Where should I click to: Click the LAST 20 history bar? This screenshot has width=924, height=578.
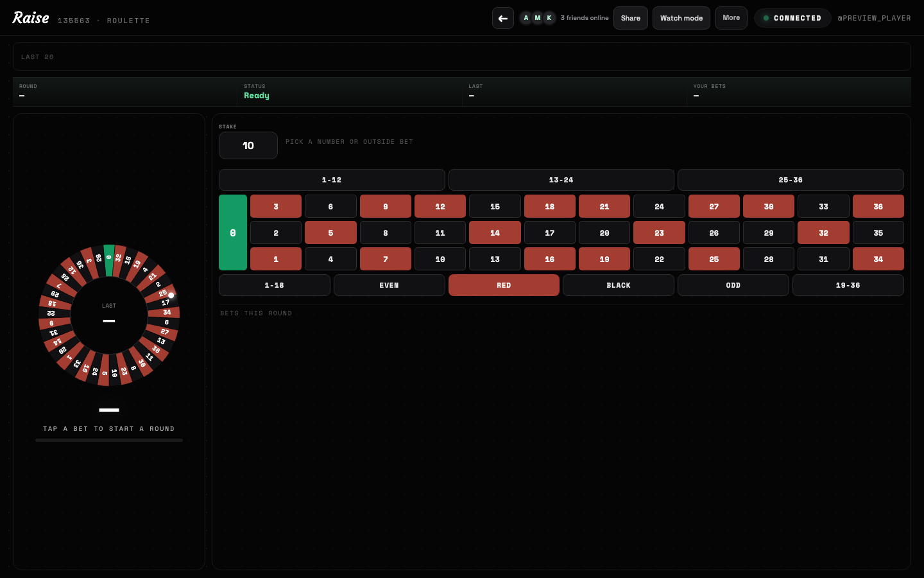click(x=462, y=57)
